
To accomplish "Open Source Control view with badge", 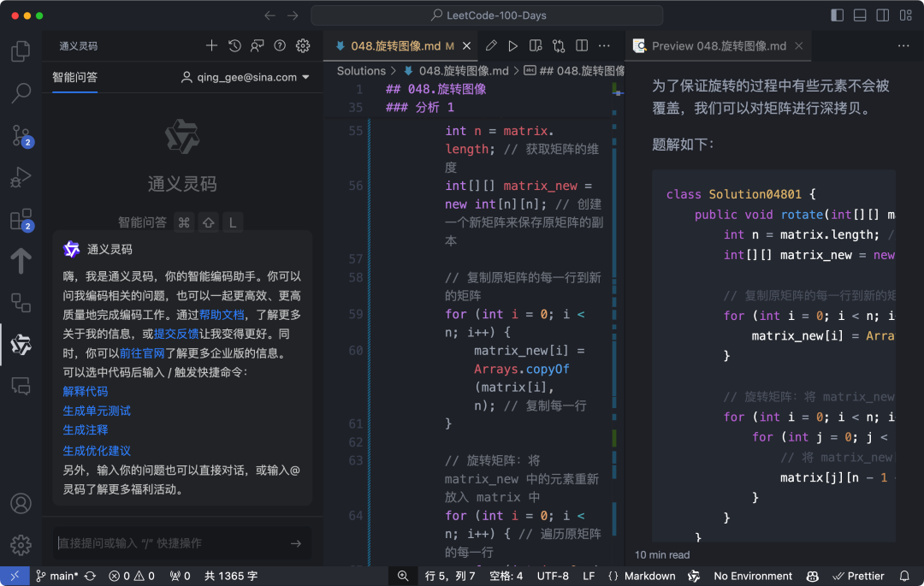I will [x=21, y=135].
